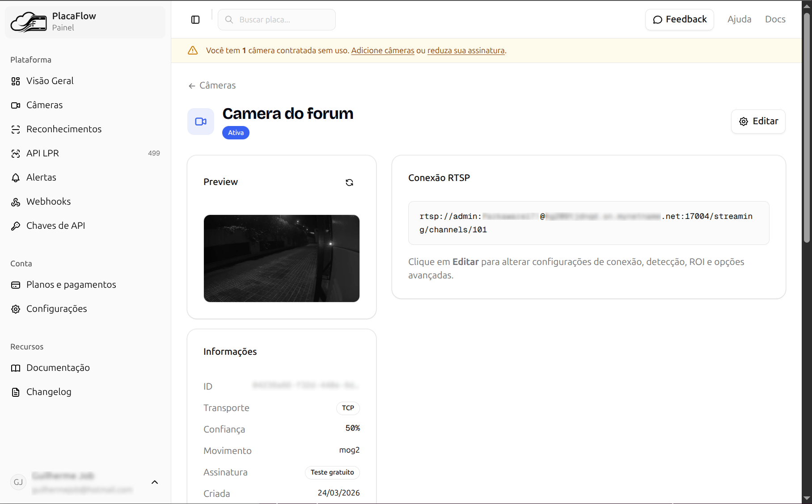
Task: Open Visão Geral in sidebar
Action: 50,81
